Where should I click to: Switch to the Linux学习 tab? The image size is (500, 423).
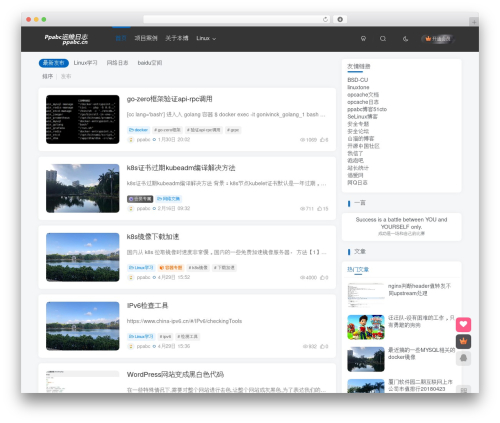click(85, 63)
